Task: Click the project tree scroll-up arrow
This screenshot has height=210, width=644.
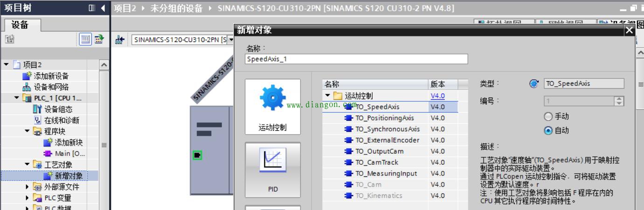Action: coord(104,65)
